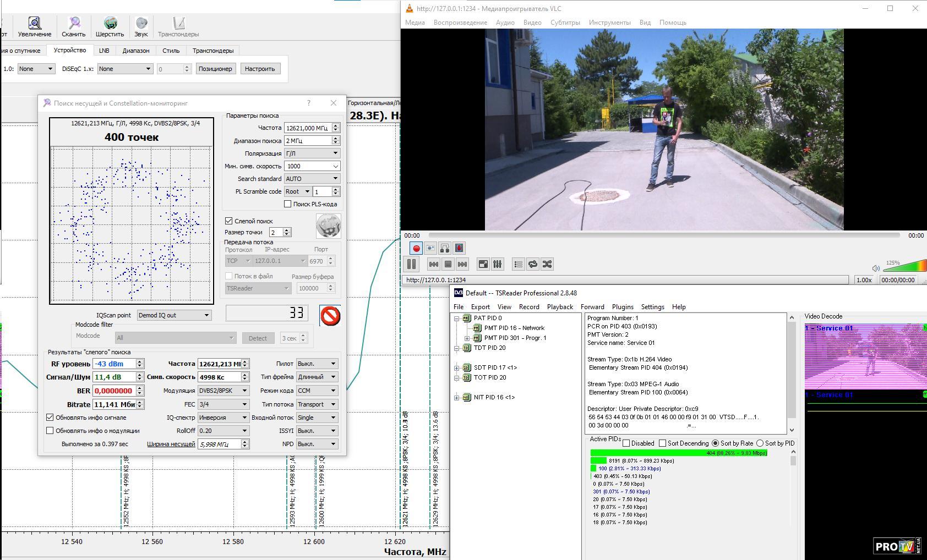Image resolution: width=927 pixels, height=560 pixels.
Task: Click the red stop search icon
Action: [330, 316]
